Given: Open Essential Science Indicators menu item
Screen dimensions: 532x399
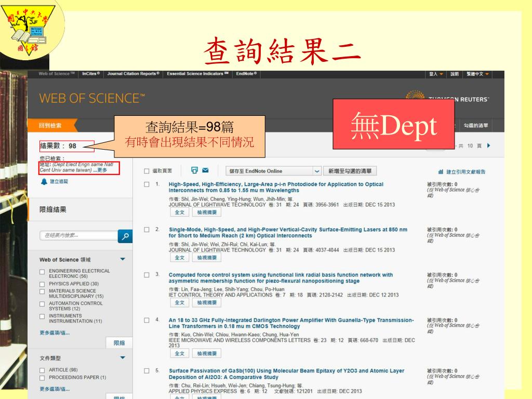Looking at the screenshot, I should (x=198, y=74).
